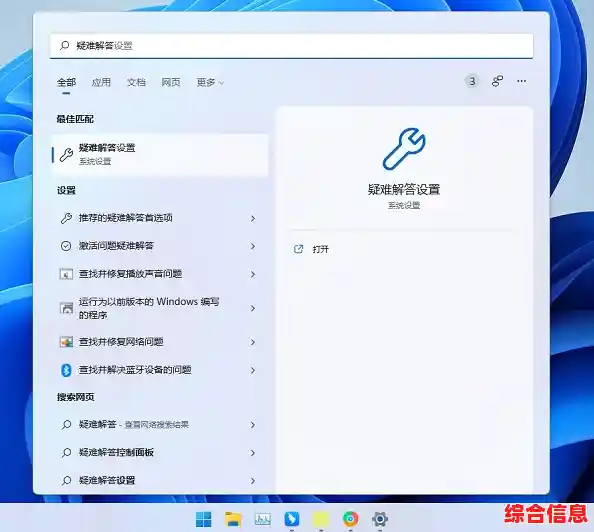594x532 pixels.
Task: Switch to the 文档 tab
Action: [x=136, y=82]
